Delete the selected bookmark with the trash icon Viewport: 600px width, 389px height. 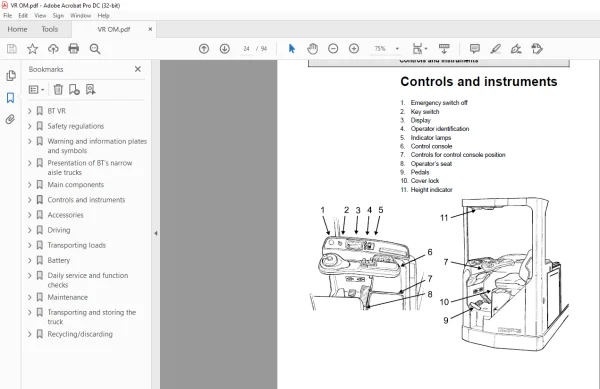[58, 90]
